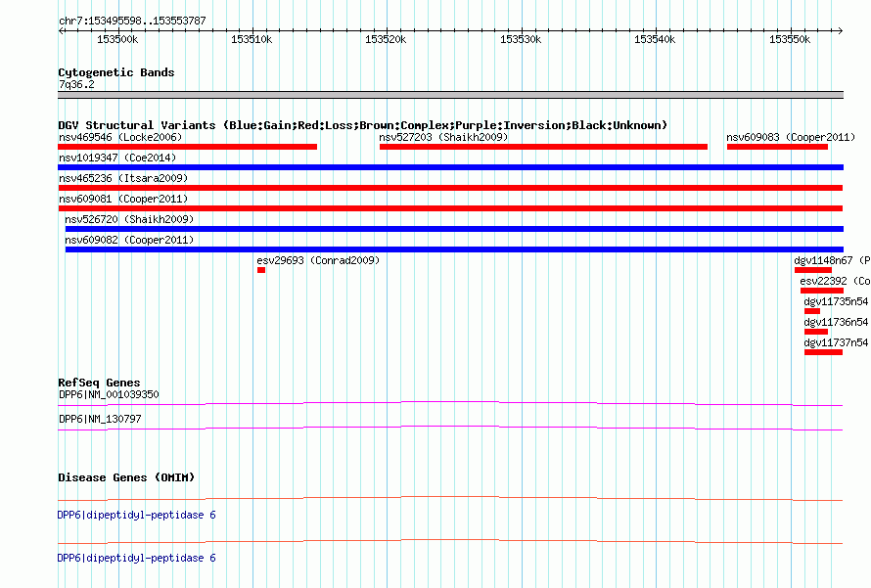871x588 pixels.
Task: Click the DGV Structural Variants track title
Action: (x=363, y=125)
